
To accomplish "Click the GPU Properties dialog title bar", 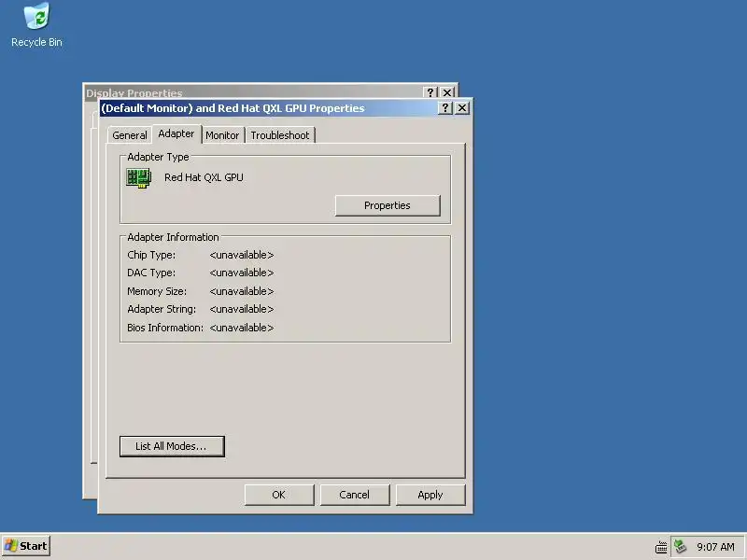I will (269, 108).
